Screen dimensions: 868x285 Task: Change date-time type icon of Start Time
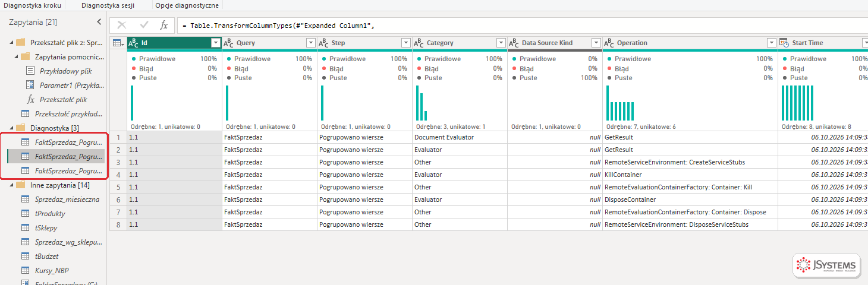tap(785, 43)
